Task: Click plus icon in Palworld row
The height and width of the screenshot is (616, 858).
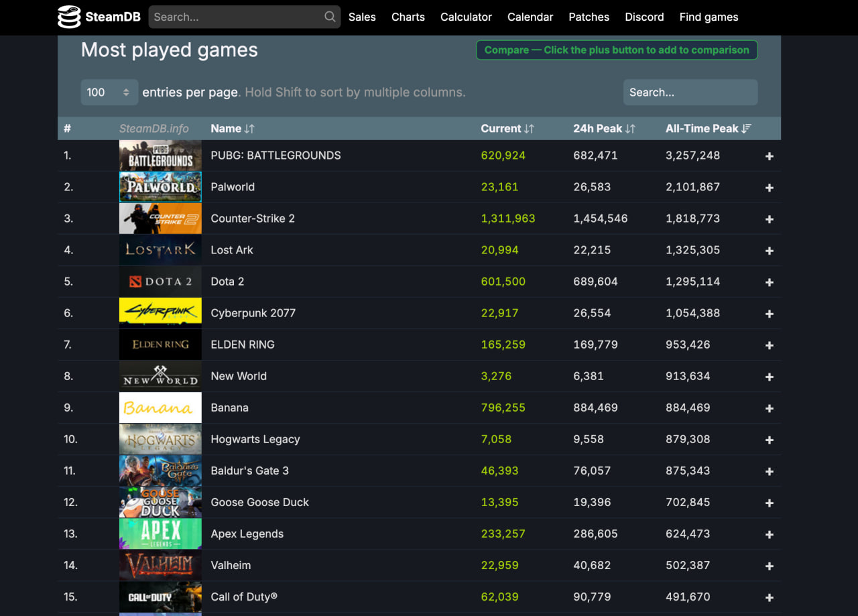Action: 770,188
